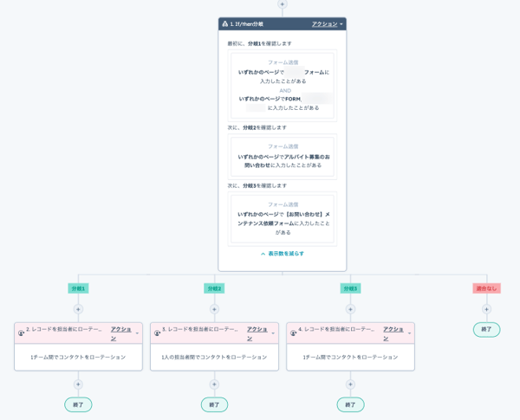This screenshot has width=520, height=420.
Task: Open アクション dropdown on action card 4
Action: pos(395,333)
